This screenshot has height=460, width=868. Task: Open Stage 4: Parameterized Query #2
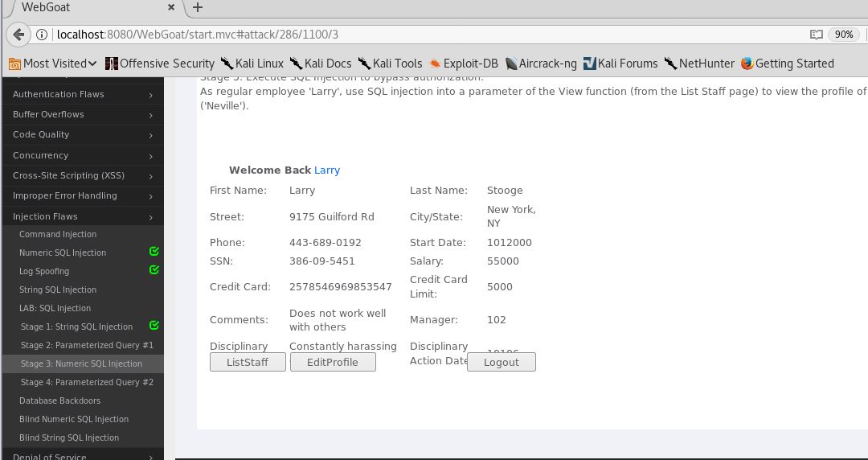pos(87,383)
